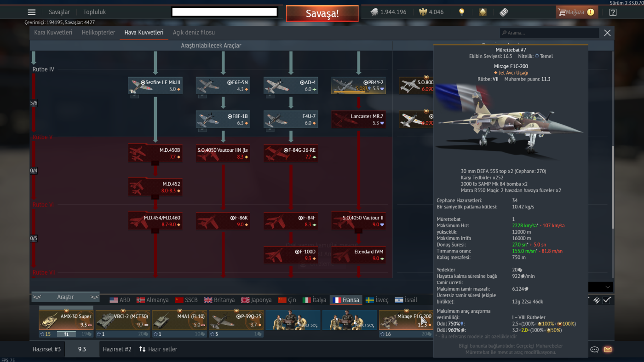
Task: Open Hazır setler preset list
Action: 158,349
